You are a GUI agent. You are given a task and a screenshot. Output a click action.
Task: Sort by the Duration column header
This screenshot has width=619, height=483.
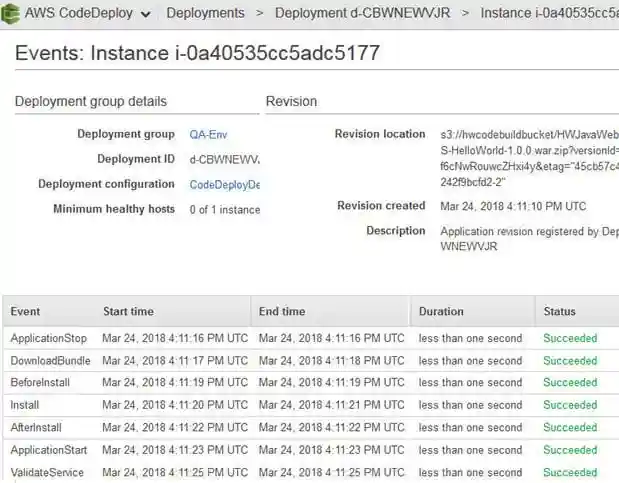441,312
